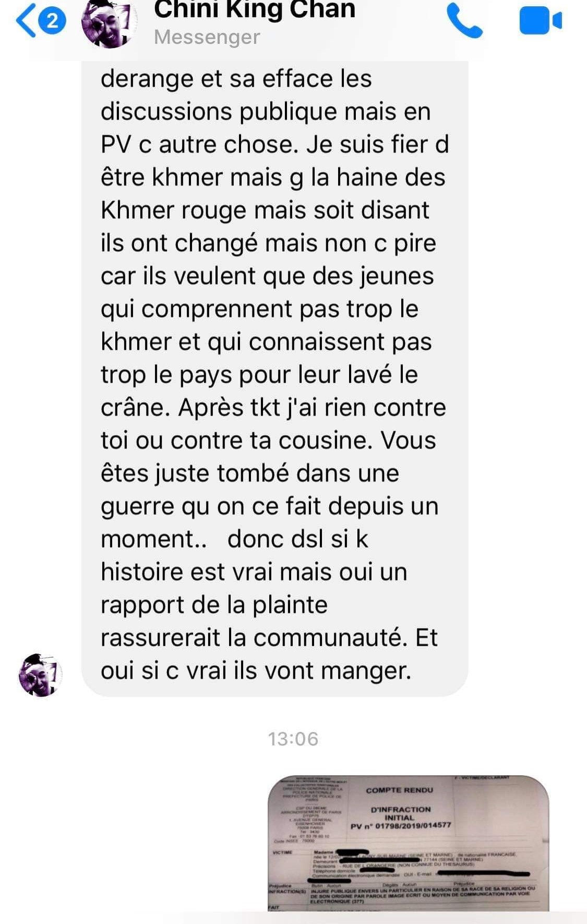Open contact details via the Chini King Chan name
This screenshot has height=924, width=587.
[x=255, y=9]
